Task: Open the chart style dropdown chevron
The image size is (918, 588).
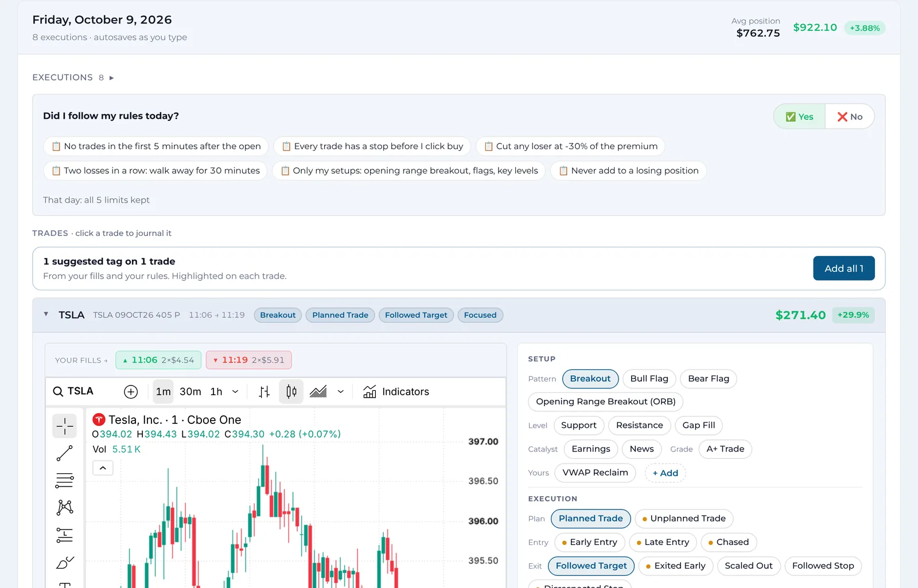Action: coord(340,392)
